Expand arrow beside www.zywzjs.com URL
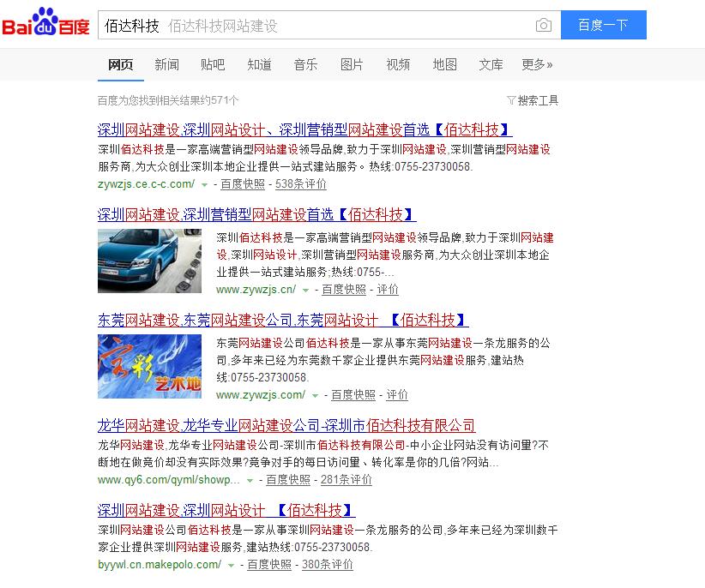705x588 pixels. click(316, 396)
